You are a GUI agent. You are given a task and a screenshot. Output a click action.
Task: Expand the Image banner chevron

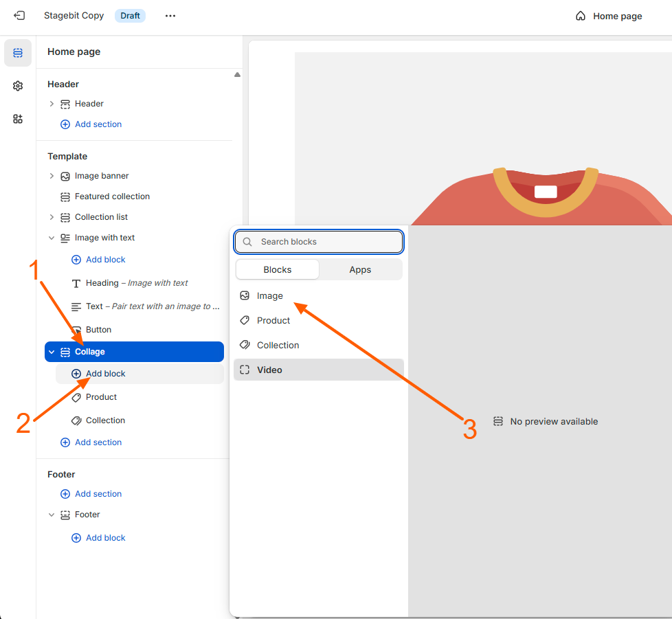click(52, 176)
